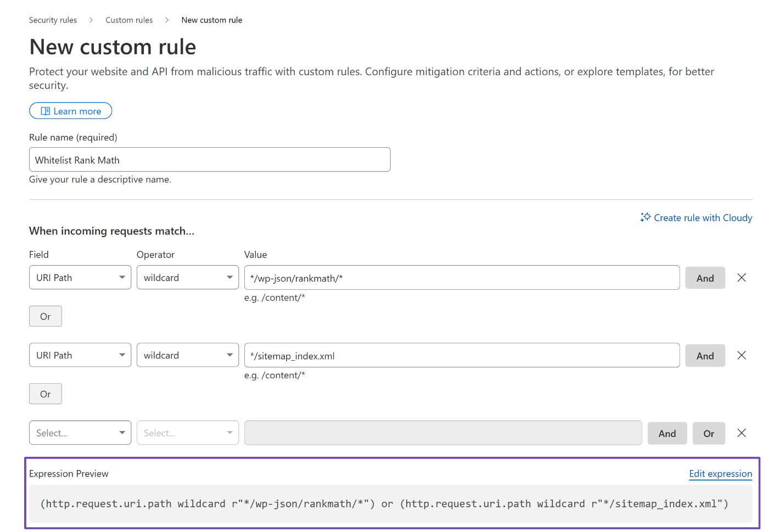
Task: Click the 'Field' column label
Action: [x=39, y=255]
